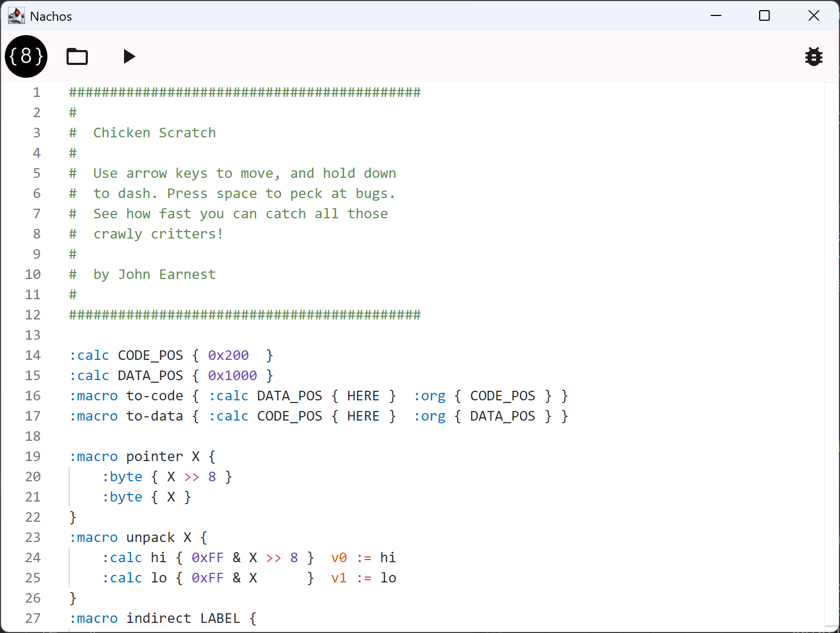Open the debugger via the bug icon
Viewport: 840px width, 633px height.
[x=813, y=56]
